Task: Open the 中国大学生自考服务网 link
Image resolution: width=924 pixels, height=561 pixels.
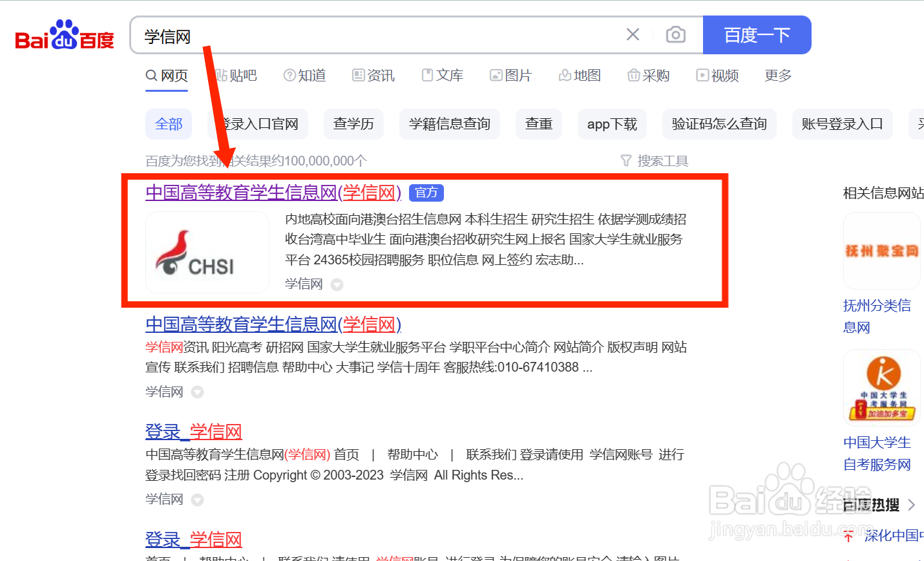Action: coord(877,453)
